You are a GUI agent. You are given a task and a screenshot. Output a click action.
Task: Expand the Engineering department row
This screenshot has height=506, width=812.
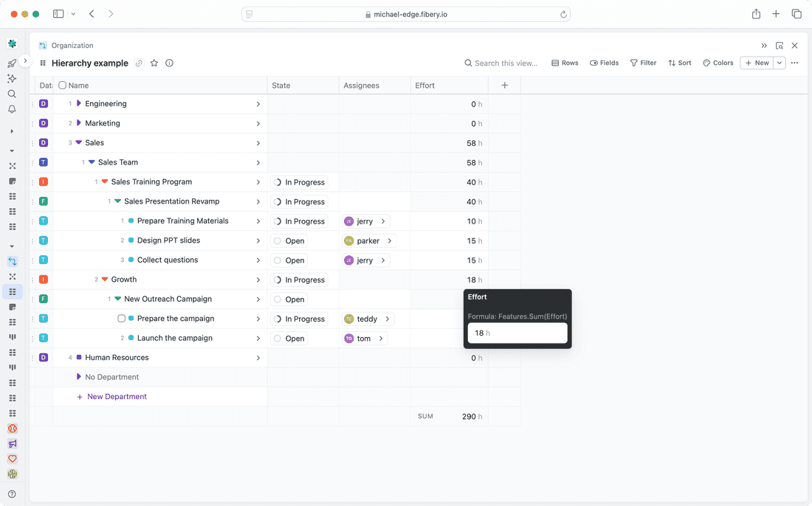(79, 103)
